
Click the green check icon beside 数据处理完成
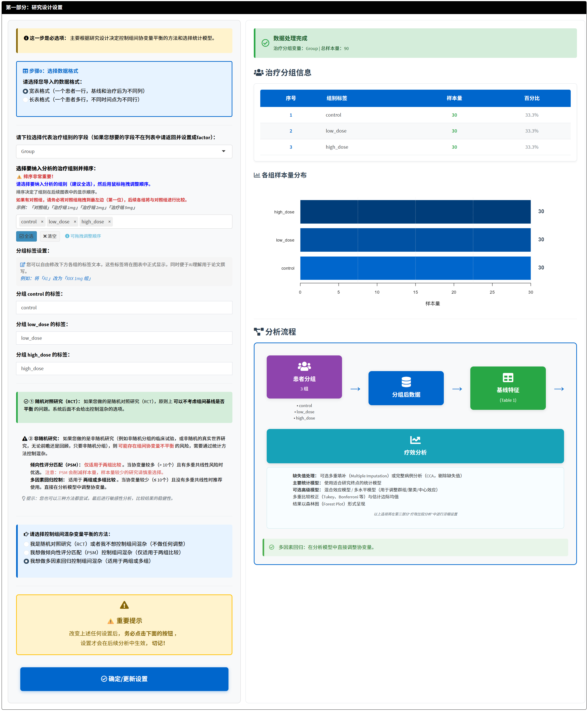point(265,43)
